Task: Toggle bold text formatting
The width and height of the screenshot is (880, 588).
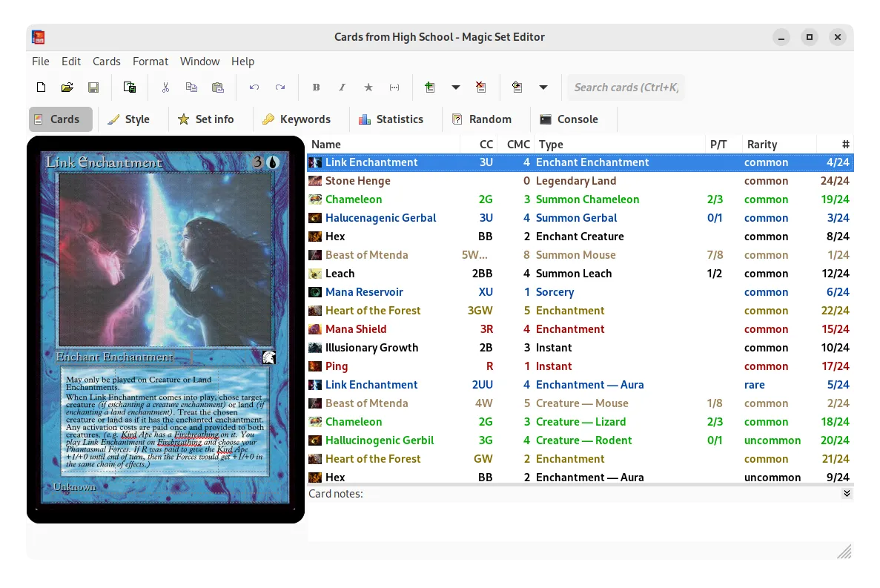Action: [316, 87]
